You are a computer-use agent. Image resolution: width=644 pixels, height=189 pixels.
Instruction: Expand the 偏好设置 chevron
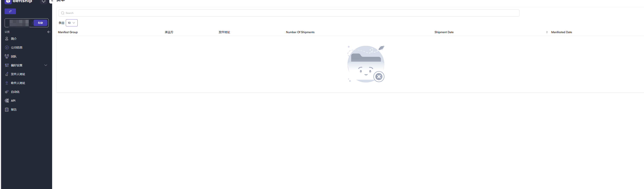coord(46,65)
